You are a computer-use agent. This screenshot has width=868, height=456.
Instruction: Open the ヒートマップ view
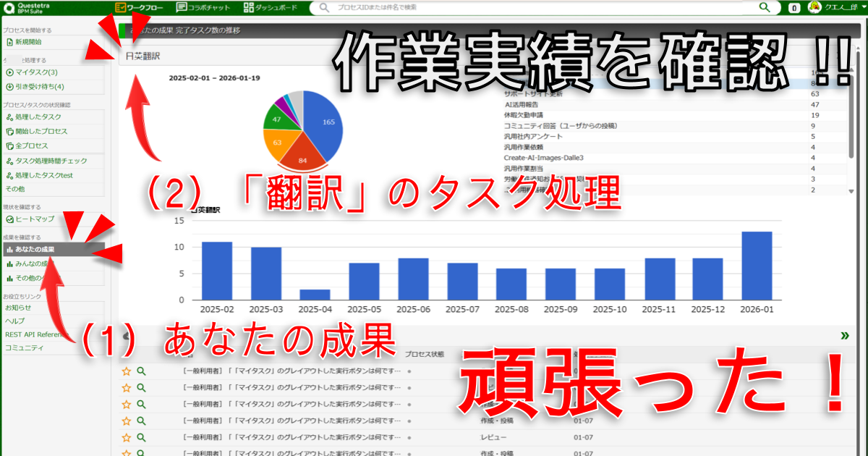click(x=52, y=219)
